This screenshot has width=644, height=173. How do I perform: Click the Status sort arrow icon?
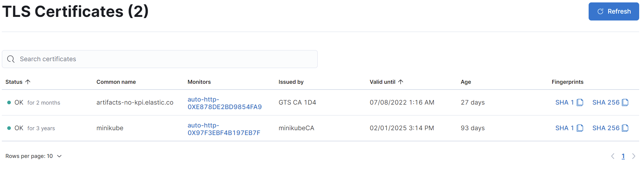(x=28, y=82)
